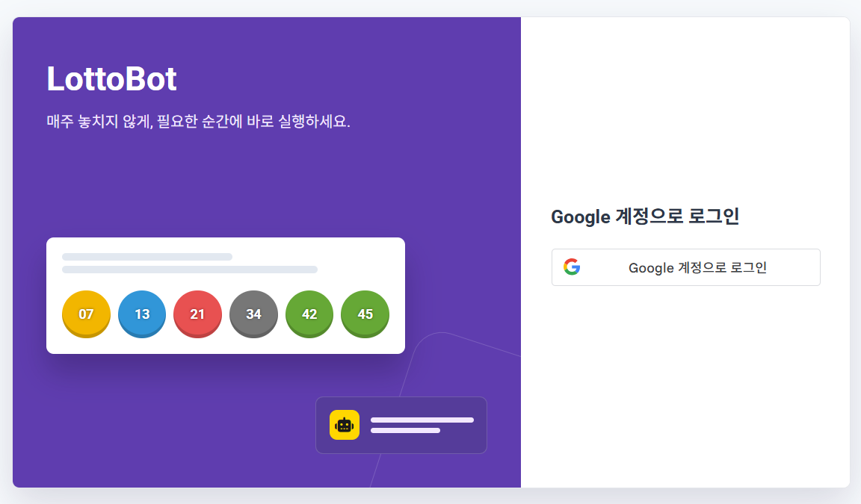
Task: Click the green lotto ball 42
Action: (309, 314)
